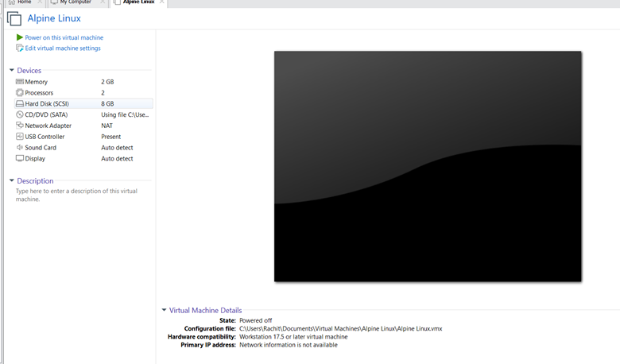Image resolution: width=620 pixels, height=364 pixels.
Task: Select the USB Controller icon
Action: (20, 137)
